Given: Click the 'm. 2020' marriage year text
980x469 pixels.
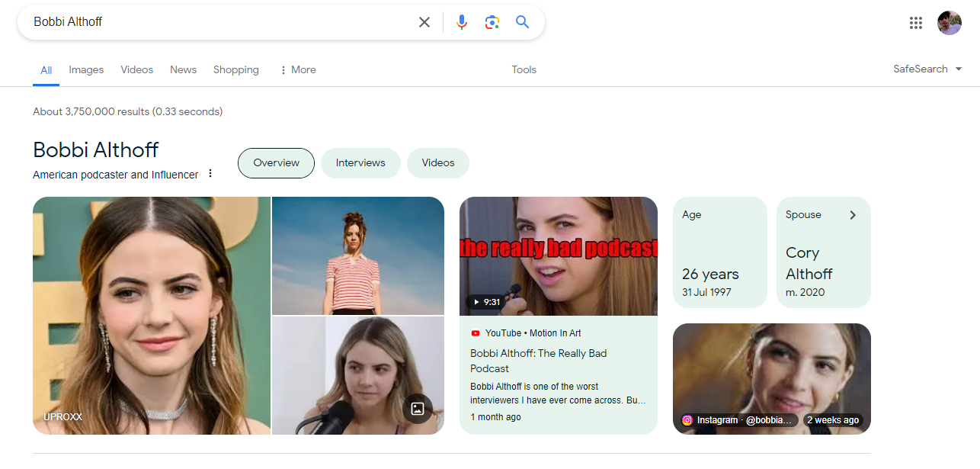Looking at the screenshot, I should click(805, 292).
